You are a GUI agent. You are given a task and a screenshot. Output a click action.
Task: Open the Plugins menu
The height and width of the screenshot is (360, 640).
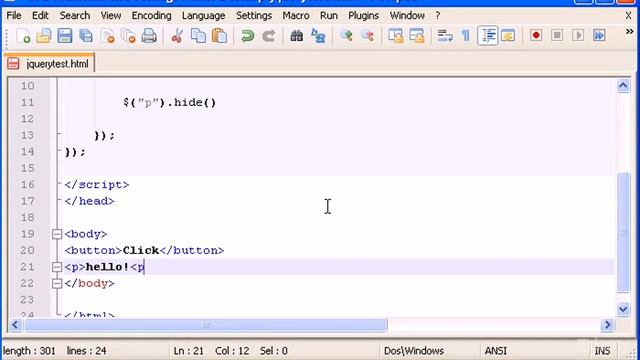pos(363,16)
